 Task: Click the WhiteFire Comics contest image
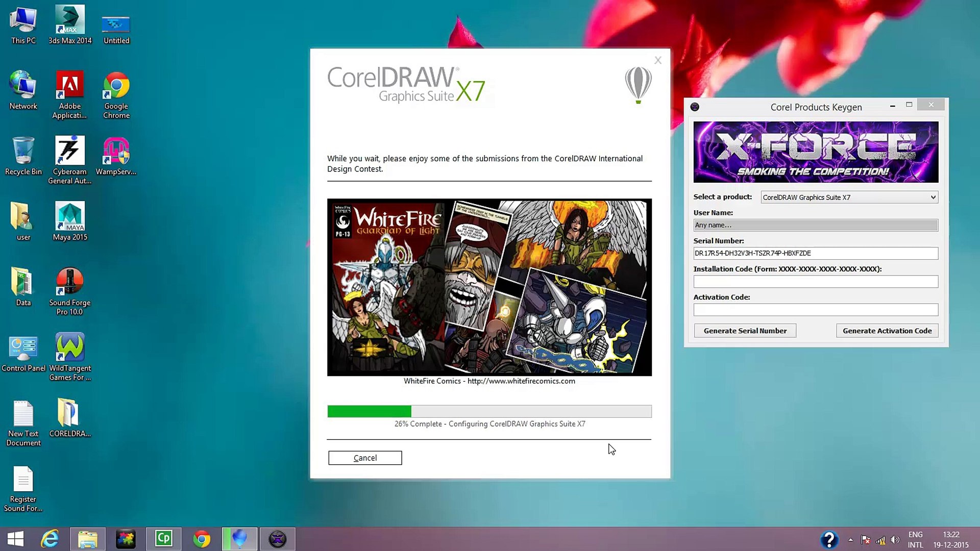(x=489, y=287)
